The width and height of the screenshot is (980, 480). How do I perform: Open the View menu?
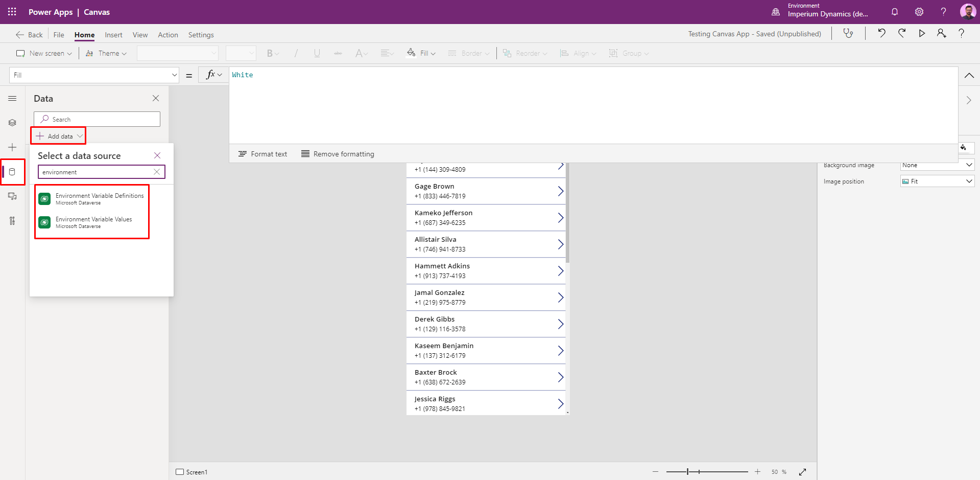140,34
